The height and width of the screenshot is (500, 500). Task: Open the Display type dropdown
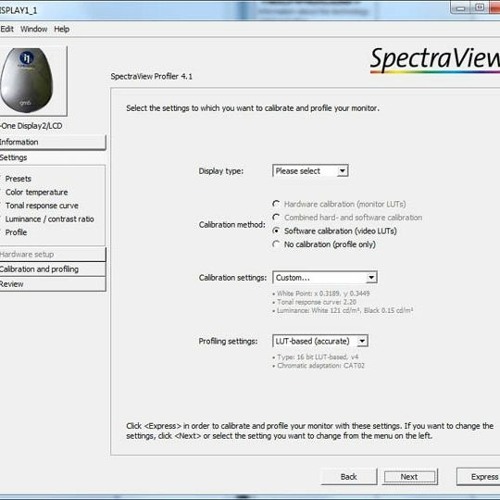tap(310, 171)
